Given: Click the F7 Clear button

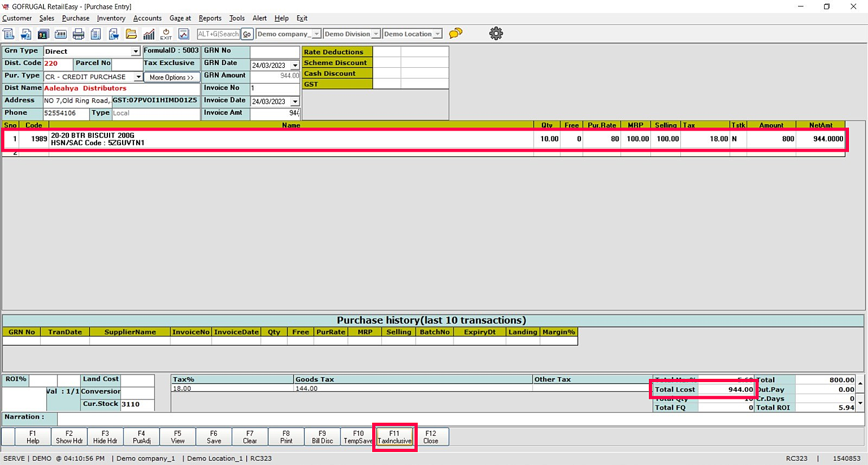Looking at the screenshot, I should click(x=250, y=437).
